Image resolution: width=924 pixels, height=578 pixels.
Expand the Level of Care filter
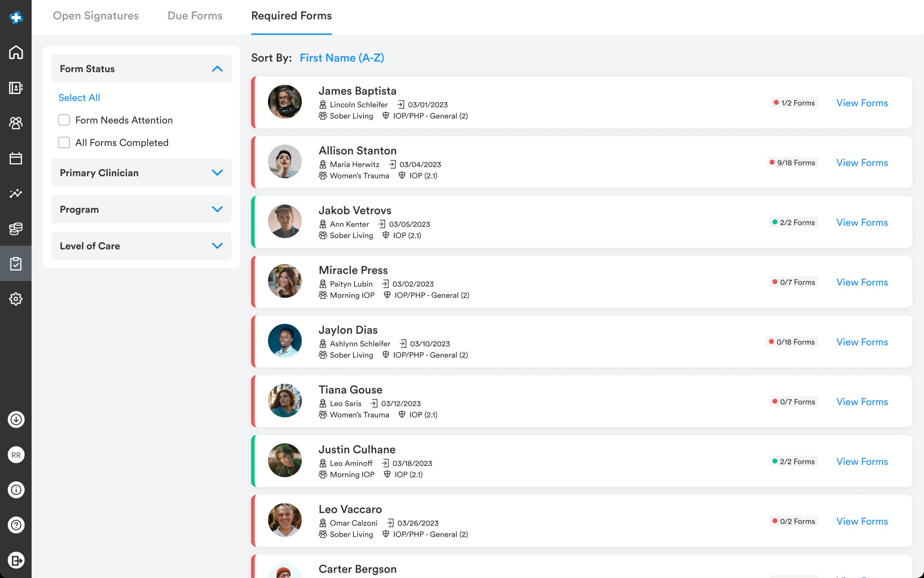218,246
